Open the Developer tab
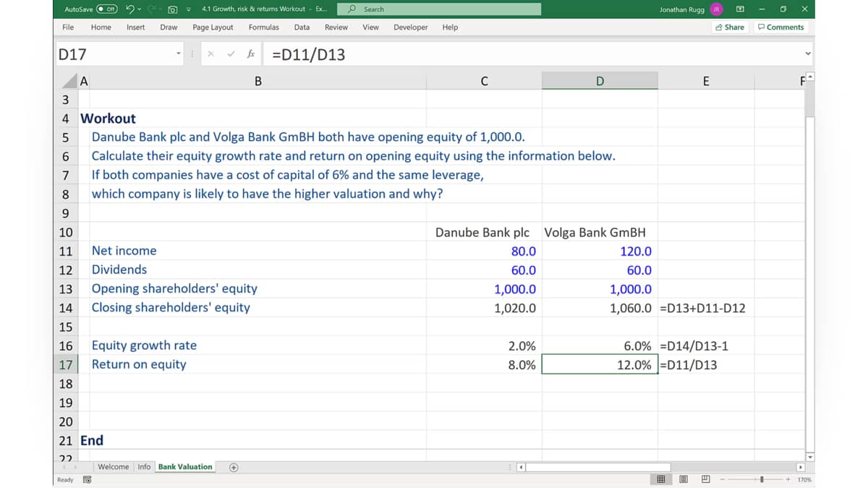Image resolution: width=868 pixels, height=488 pixels. [x=410, y=27]
